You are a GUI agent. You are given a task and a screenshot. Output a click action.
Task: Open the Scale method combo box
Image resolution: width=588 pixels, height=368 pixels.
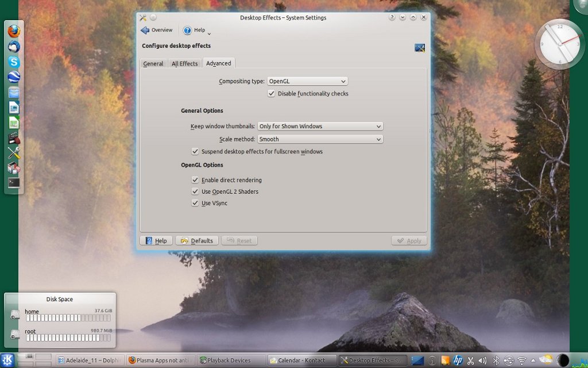pyautogui.click(x=320, y=139)
